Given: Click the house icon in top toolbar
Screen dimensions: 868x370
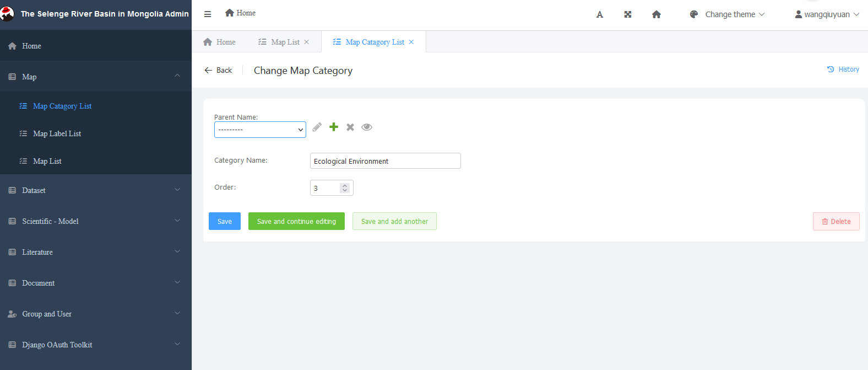Looking at the screenshot, I should coord(657,14).
